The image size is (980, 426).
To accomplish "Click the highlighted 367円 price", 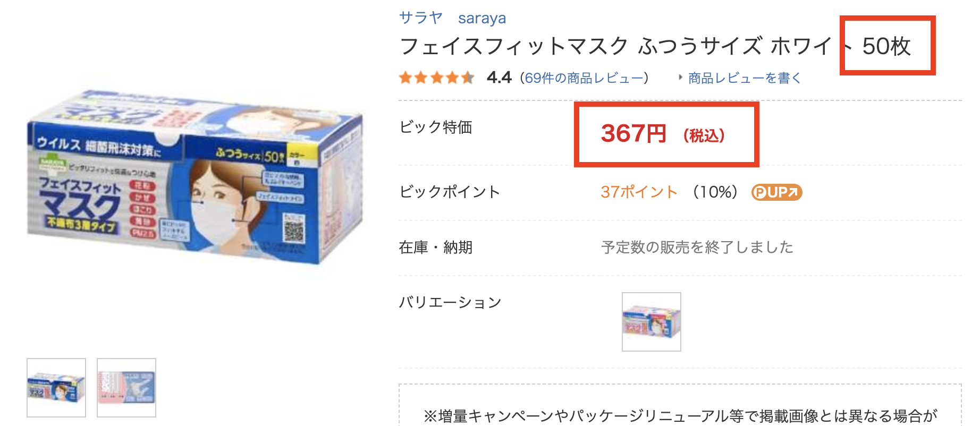I will [x=632, y=135].
